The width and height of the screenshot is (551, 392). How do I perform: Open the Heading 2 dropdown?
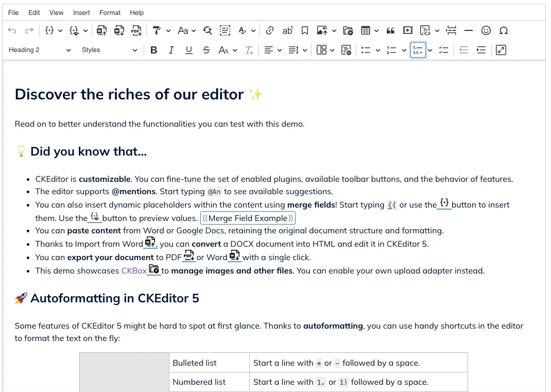(40, 50)
